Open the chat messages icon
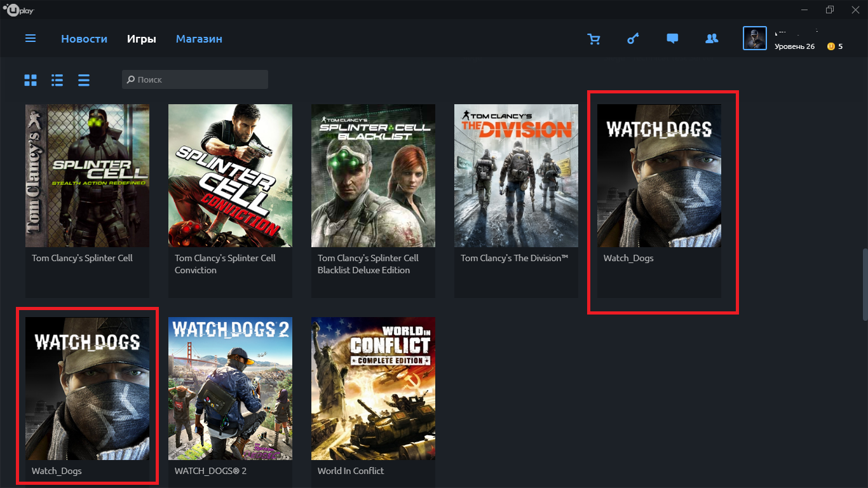The height and width of the screenshot is (488, 868). (672, 39)
